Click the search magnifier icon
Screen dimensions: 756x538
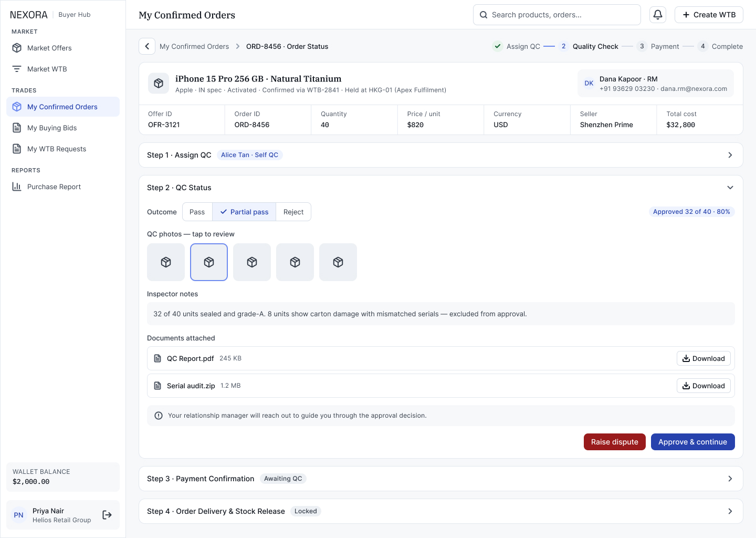click(x=484, y=15)
